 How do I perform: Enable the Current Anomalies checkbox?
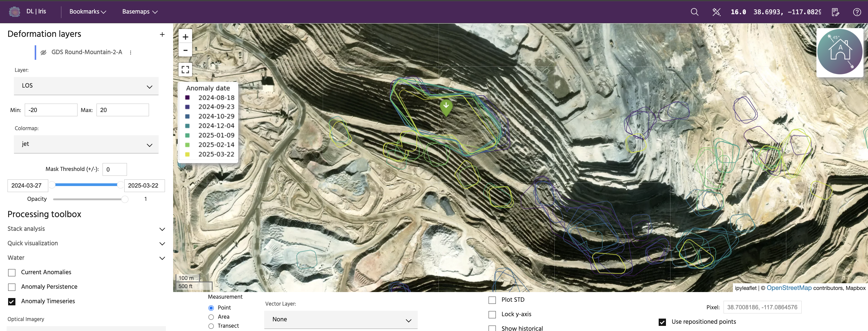(12, 272)
